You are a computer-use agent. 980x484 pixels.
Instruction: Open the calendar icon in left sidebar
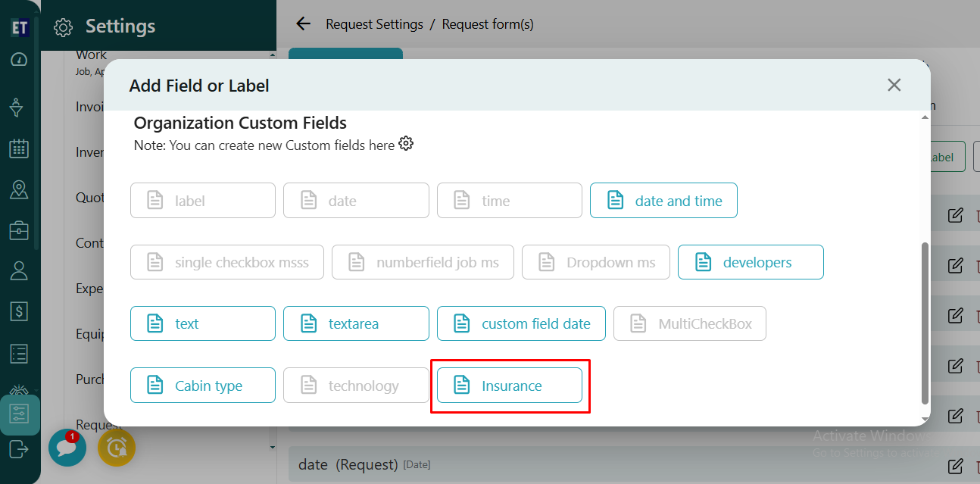pyautogui.click(x=19, y=148)
